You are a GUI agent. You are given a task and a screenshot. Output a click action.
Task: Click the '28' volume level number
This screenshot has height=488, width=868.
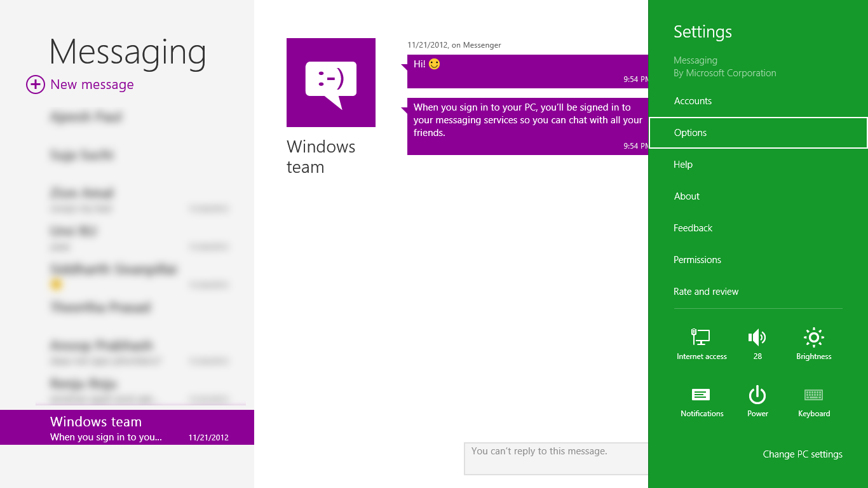757,356
